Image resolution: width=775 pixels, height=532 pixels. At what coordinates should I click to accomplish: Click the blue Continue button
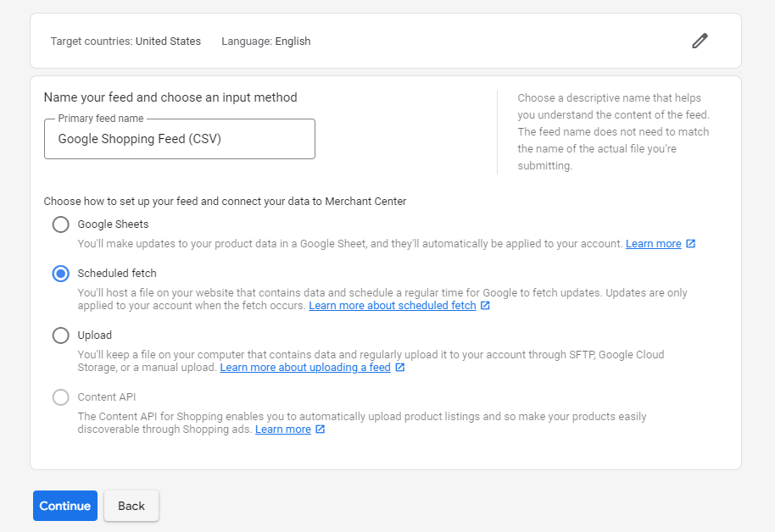point(65,506)
